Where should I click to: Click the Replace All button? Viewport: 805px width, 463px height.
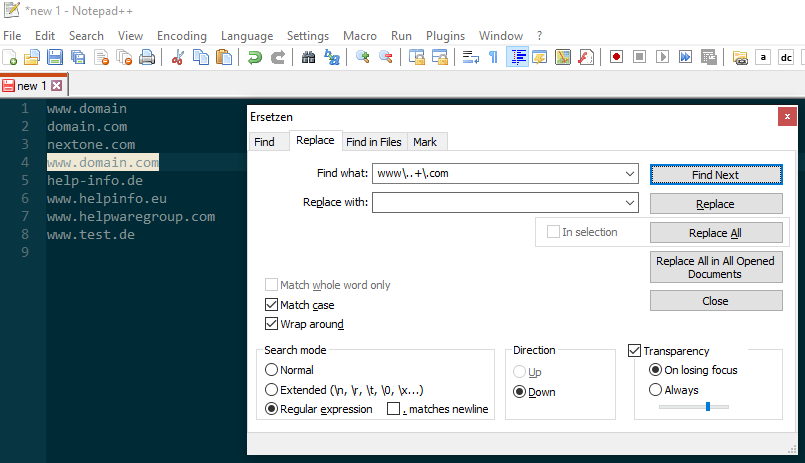pos(716,233)
